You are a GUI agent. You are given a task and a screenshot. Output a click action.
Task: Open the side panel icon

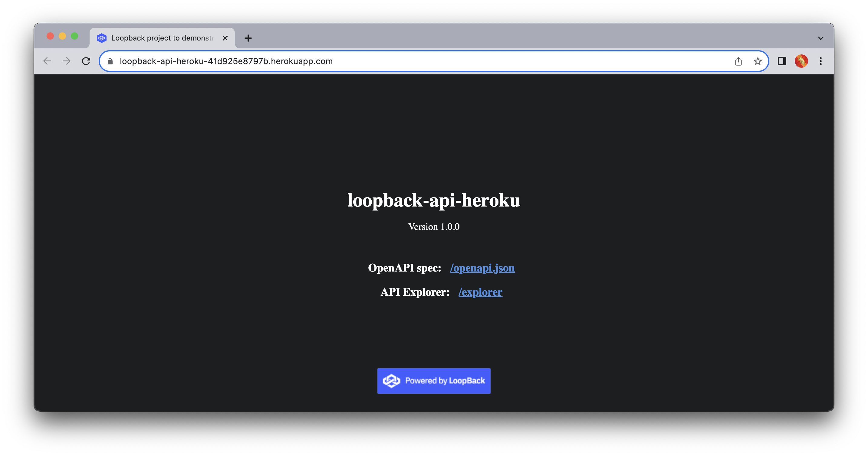[782, 61]
